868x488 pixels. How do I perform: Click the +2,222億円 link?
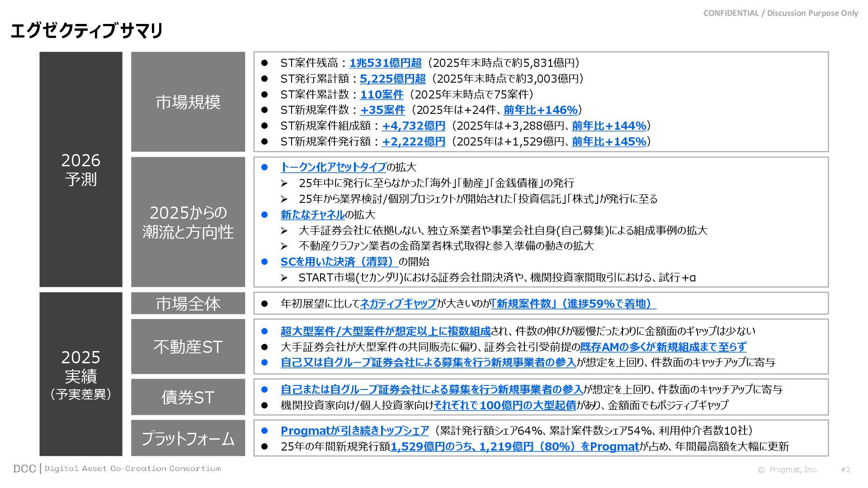[414, 141]
